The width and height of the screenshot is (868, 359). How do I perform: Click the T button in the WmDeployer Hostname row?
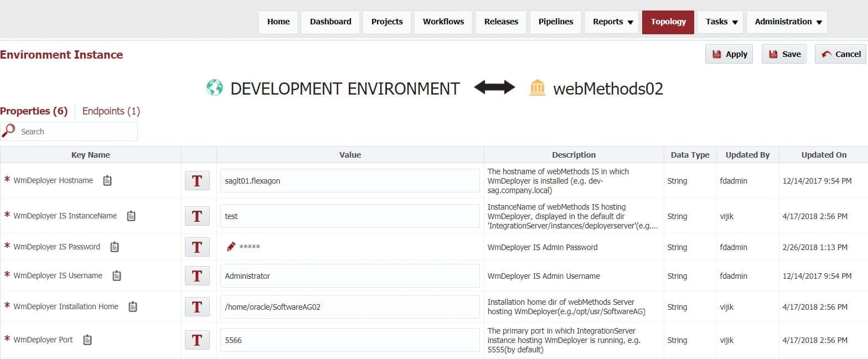197,181
